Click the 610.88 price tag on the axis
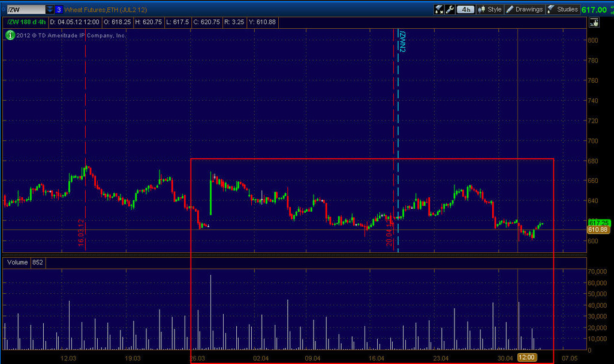This screenshot has width=614, height=364. (x=598, y=230)
